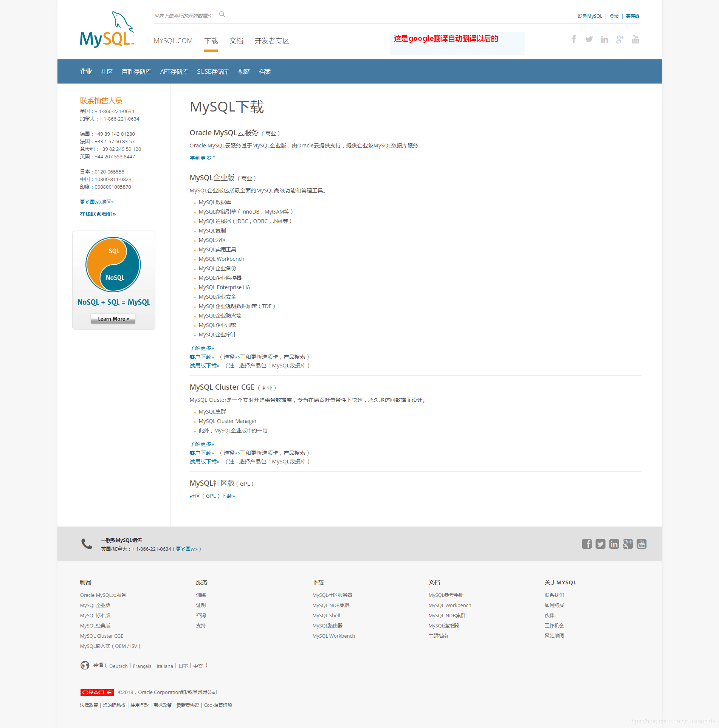This screenshot has height=728, width=719.
Task: Click 了解更多 under MySQL企业版
Action: (202, 348)
